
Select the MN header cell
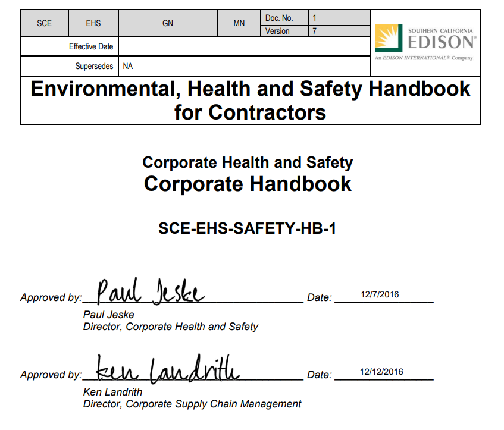[x=239, y=24]
